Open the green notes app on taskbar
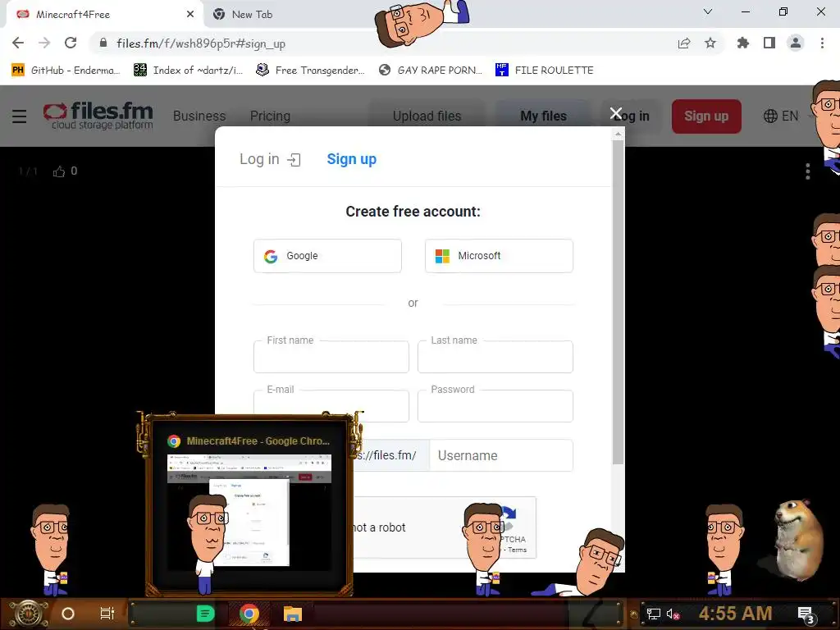840x630 pixels. tap(205, 614)
